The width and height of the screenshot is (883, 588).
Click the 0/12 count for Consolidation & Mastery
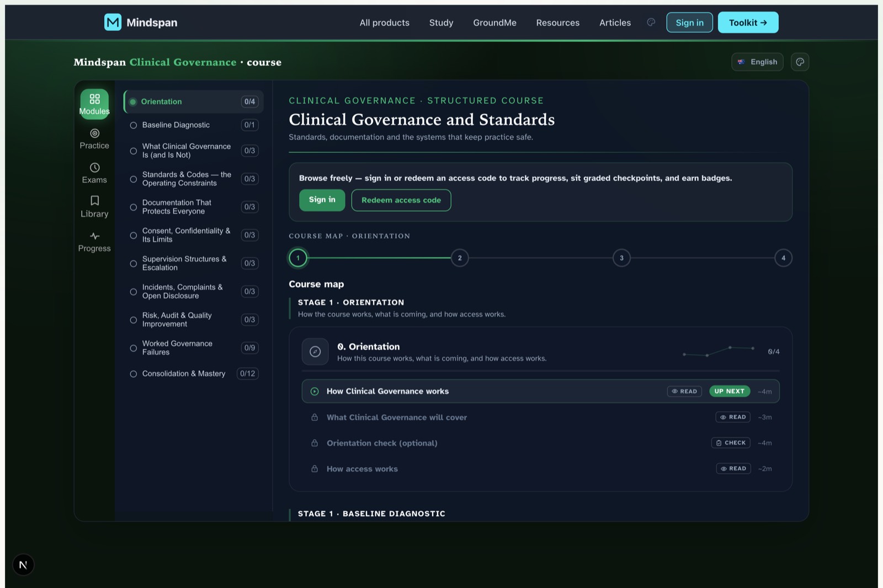coord(248,373)
